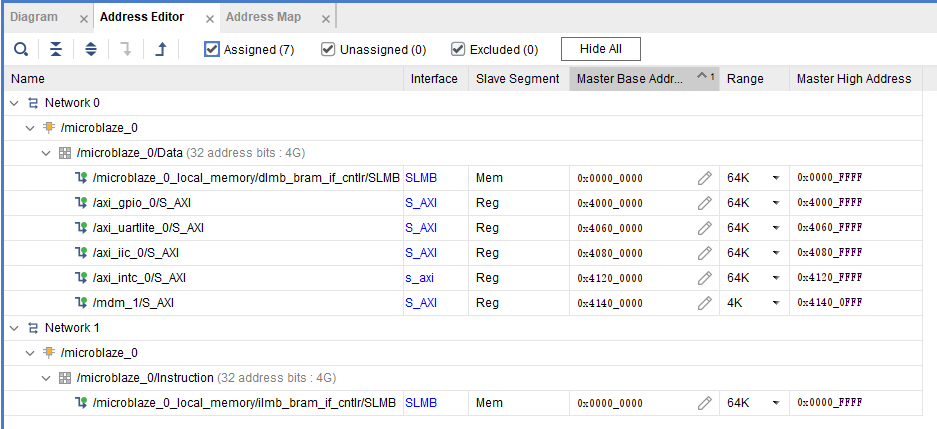Viewport: 937px width, 429px height.
Task: Click base address field 0x4060_0000
Action: (610, 229)
